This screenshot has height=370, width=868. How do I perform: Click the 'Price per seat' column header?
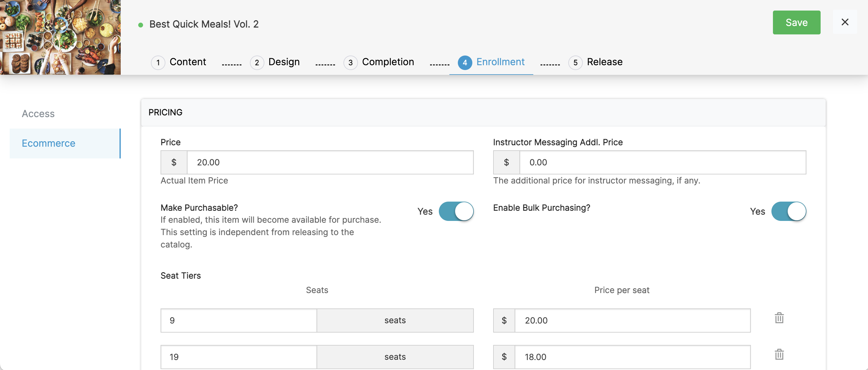point(622,290)
